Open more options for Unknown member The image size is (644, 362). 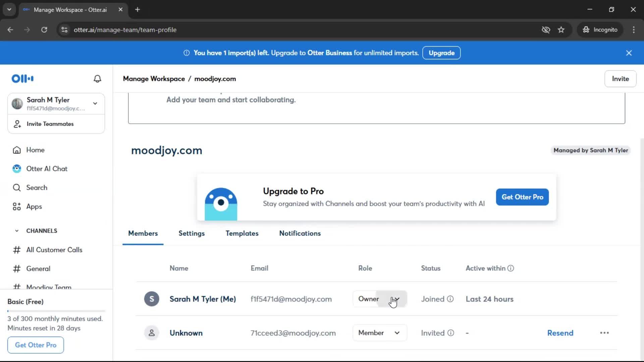(x=604, y=333)
